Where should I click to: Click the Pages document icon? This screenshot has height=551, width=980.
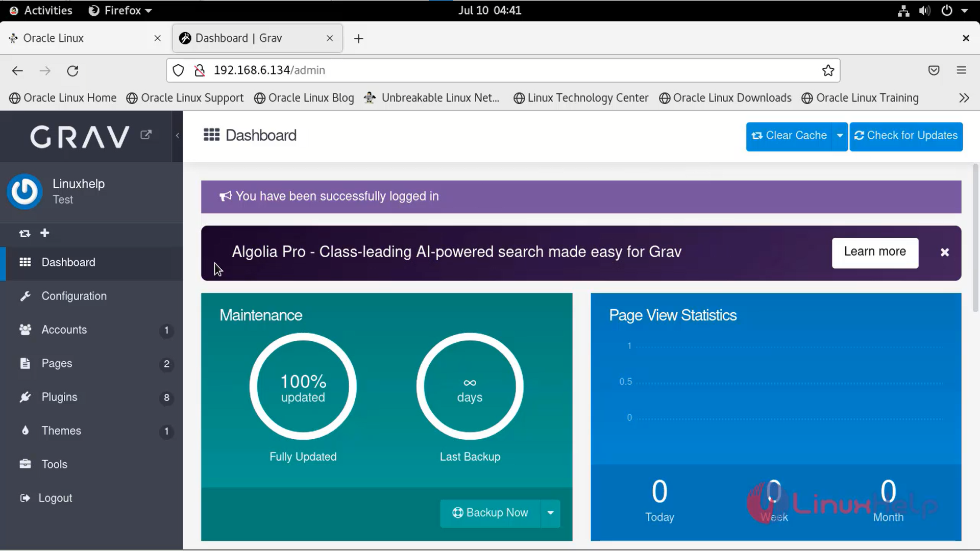[x=25, y=363]
